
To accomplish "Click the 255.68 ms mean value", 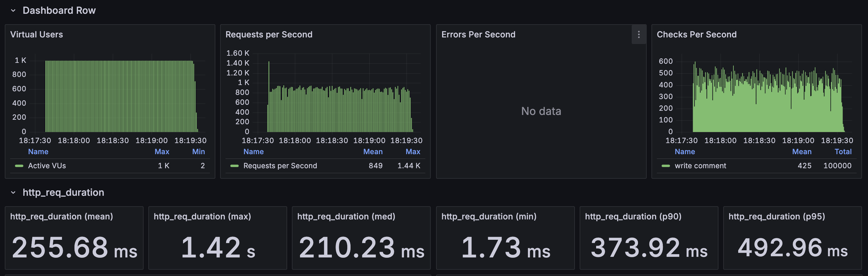I will coord(74,248).
